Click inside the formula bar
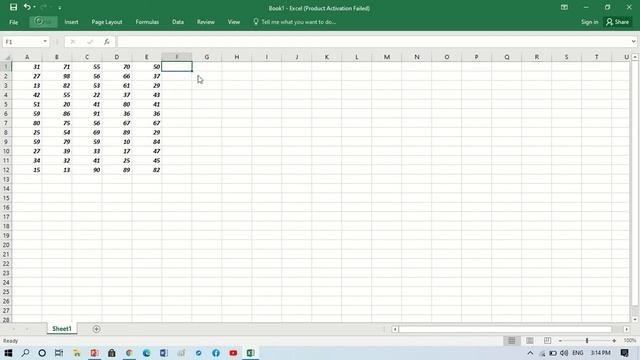This screenshot has height=360, width=640. pyautogui.click(x=373, y=42)
